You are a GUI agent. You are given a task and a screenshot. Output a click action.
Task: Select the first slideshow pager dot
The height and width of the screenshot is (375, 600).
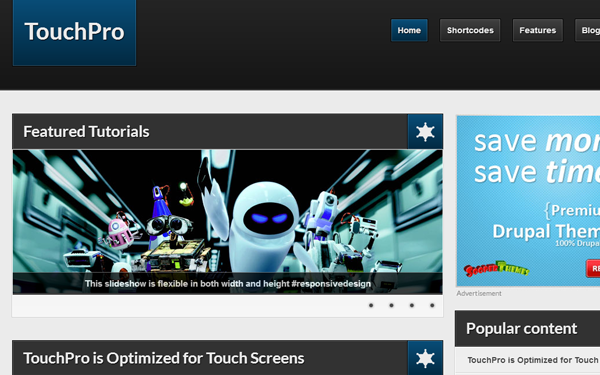[371, 305]
